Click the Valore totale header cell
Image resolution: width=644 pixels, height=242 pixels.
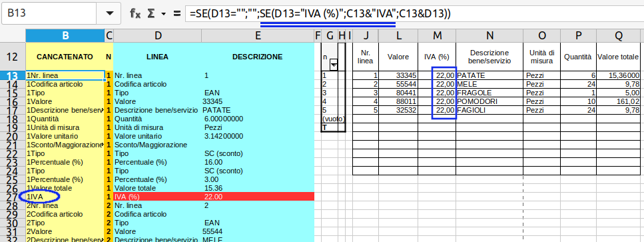pos(619,57)
